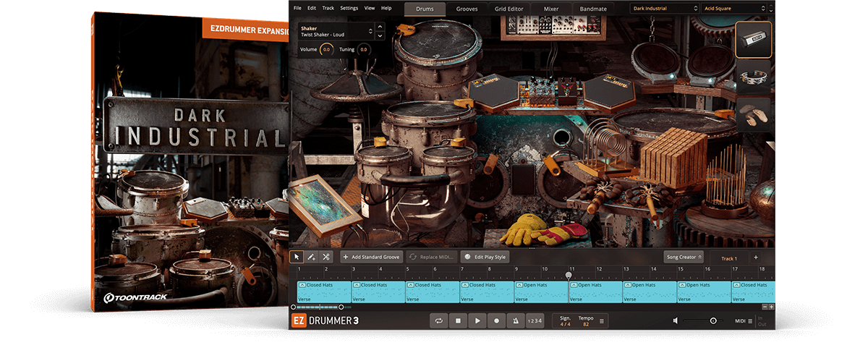Toggle the 1234 count-in button
This screenshot has height=353, width=868.
click(535, 320)
